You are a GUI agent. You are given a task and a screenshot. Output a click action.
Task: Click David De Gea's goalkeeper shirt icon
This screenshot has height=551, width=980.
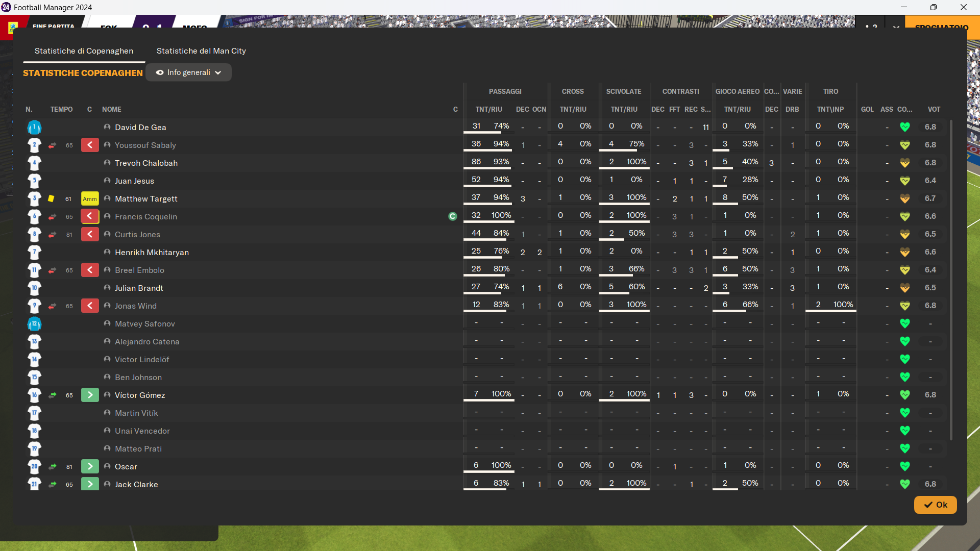point(34,128)
